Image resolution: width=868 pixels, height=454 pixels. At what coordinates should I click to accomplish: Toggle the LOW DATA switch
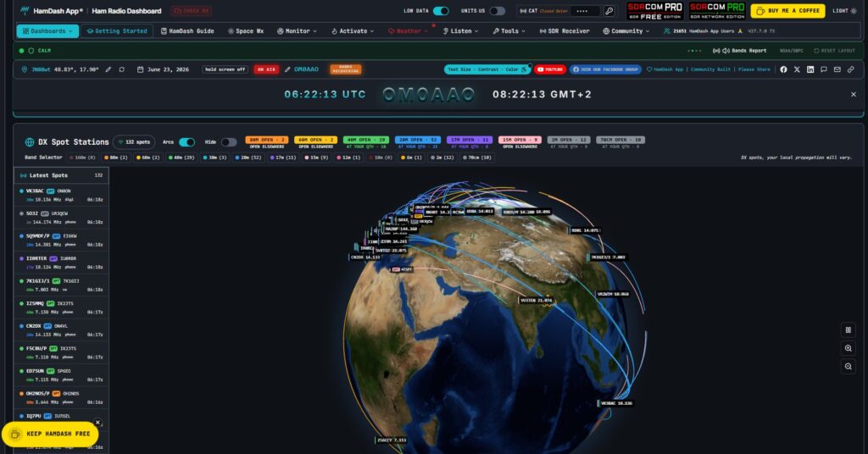441,11
